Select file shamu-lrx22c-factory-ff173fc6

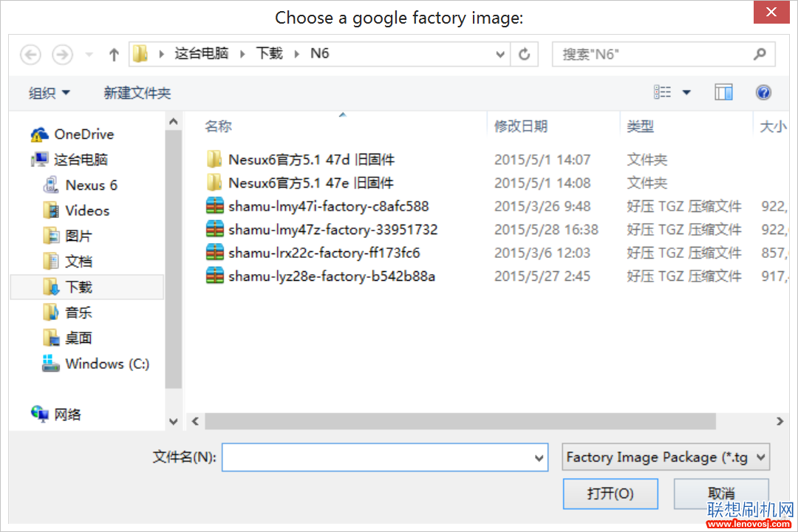(x=324, y=253)
